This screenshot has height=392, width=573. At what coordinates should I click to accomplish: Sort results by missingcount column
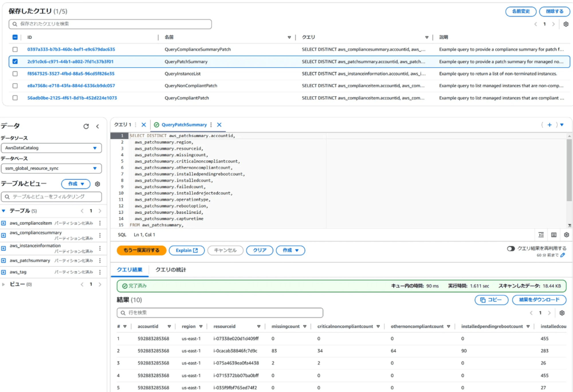point(305,326)
